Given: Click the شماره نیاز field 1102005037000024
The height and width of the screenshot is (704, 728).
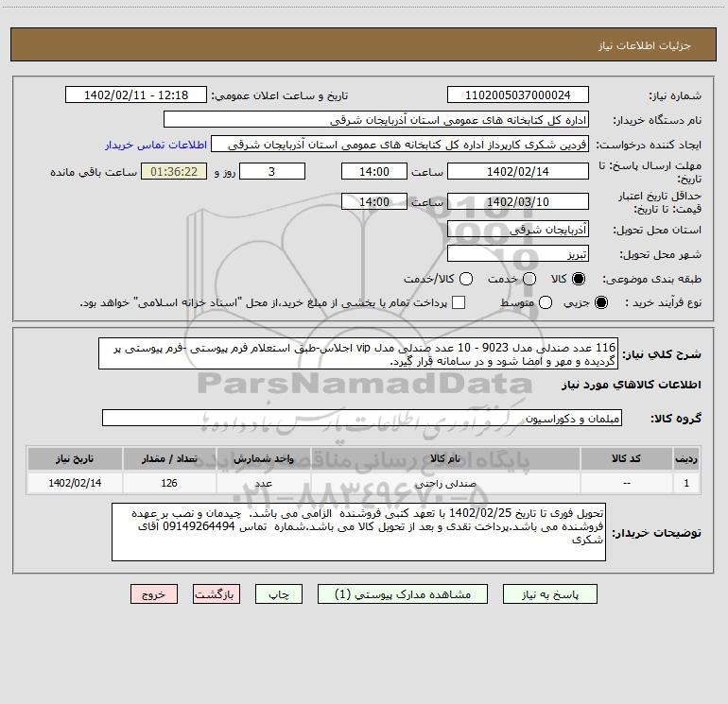Looking at the screenshot, I should [518, 94].
